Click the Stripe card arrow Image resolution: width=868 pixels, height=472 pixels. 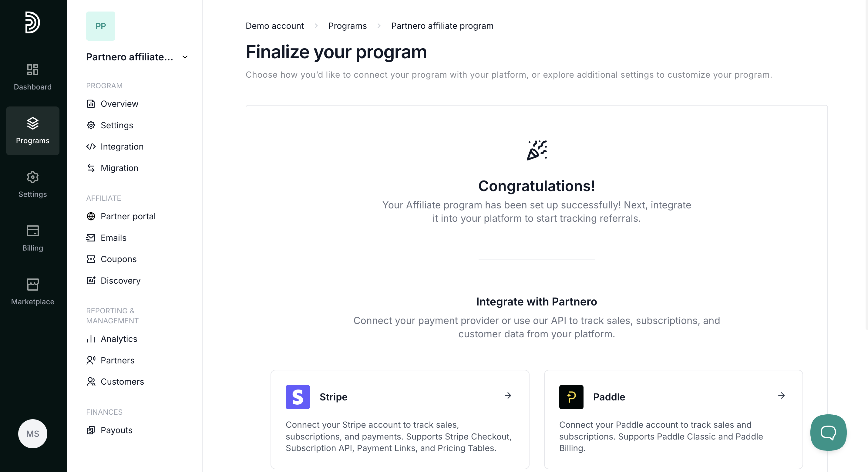(508, 395)
